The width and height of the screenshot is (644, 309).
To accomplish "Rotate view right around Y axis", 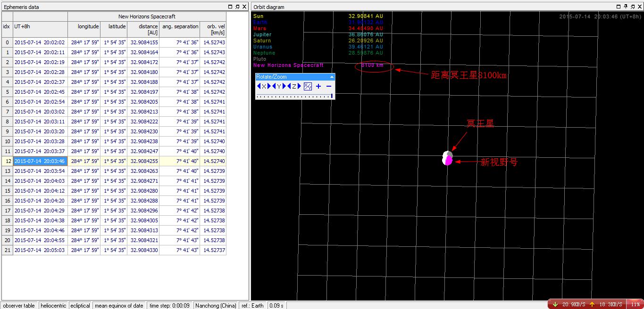I will [x=284, y=86].
